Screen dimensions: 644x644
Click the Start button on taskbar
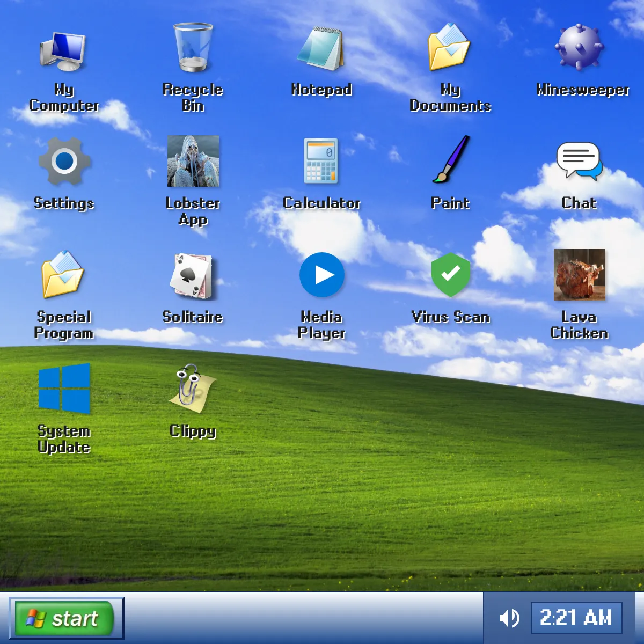click(65, 618)
